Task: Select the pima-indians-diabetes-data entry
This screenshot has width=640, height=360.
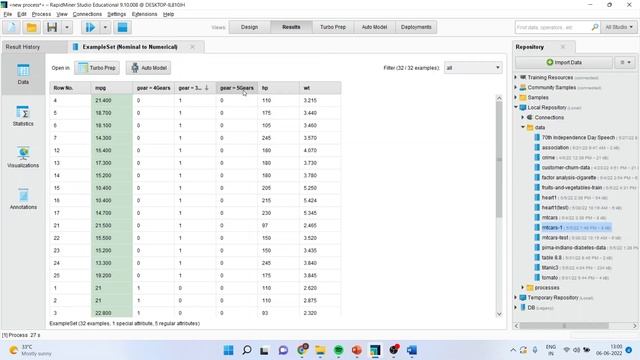Action: click(574, 247)
